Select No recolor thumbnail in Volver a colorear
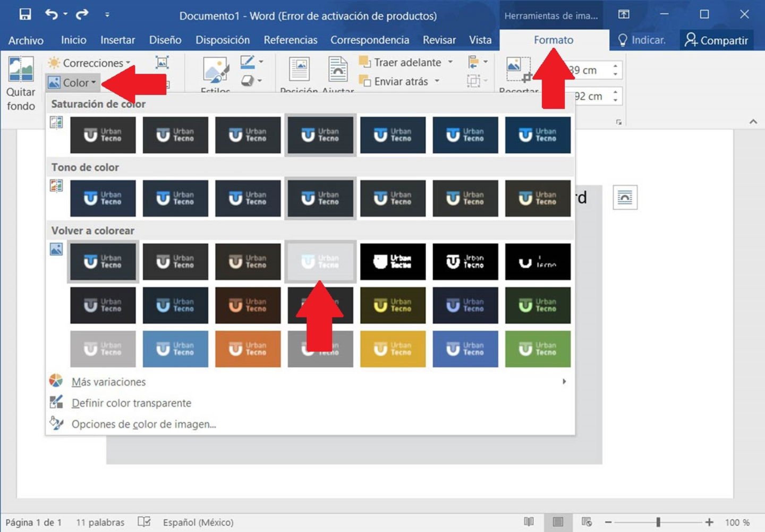765x532 pixels. 103,261
